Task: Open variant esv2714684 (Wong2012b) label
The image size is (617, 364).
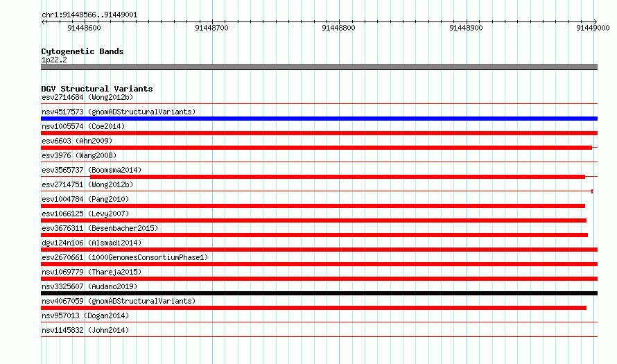Action: pyautogui.click(x=87, y=97)
